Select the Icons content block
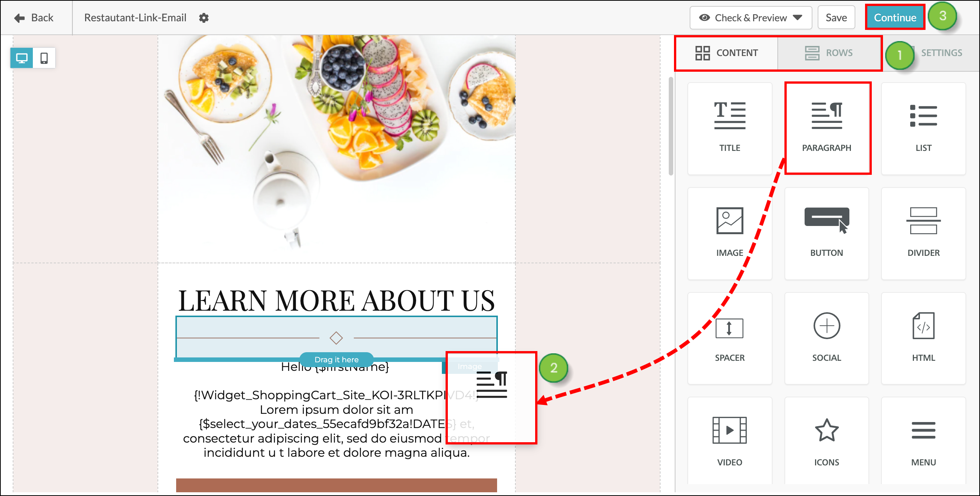This screenshot has height=496, width=980. (827, 441)
